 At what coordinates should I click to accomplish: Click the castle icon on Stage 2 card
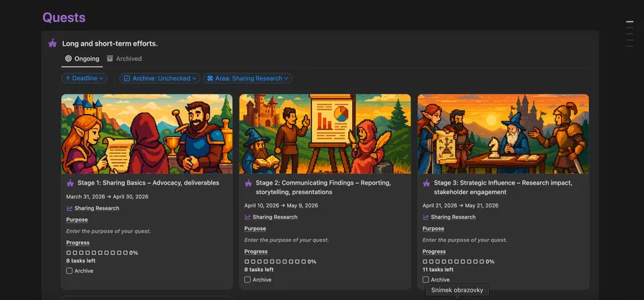(x=248, y=183)
